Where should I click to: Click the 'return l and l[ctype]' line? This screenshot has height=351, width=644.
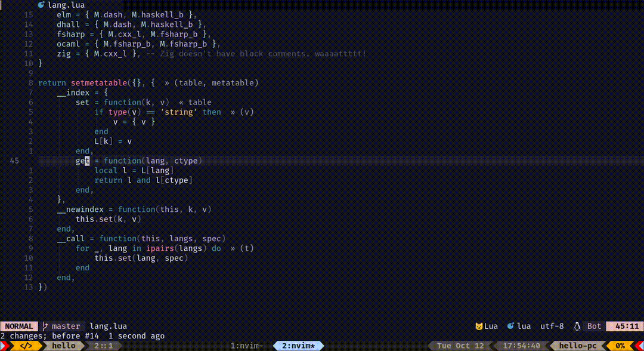coord(143,180)
